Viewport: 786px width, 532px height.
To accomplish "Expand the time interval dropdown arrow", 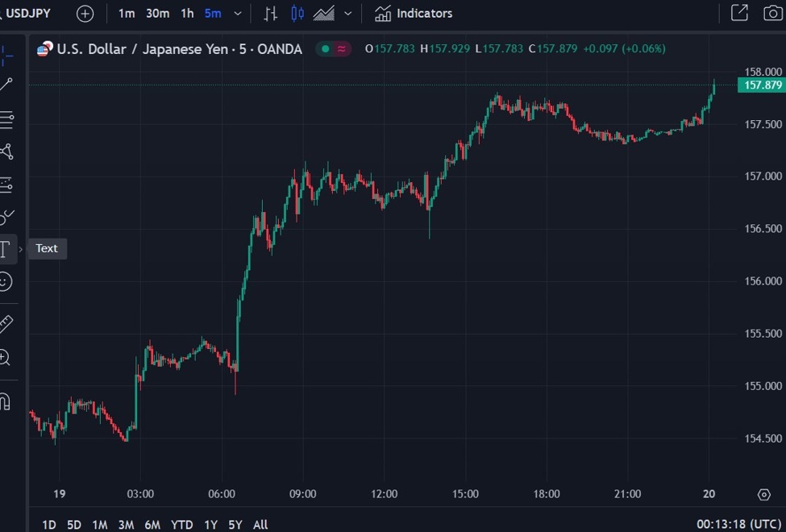I will tap(237, 14).
